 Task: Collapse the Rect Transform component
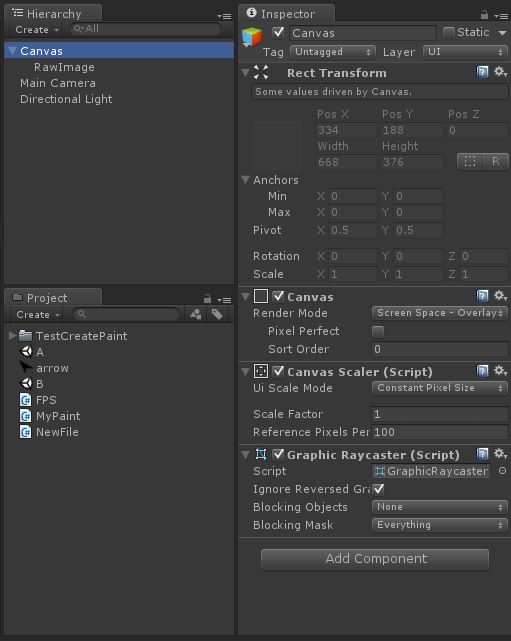[245, 73]
